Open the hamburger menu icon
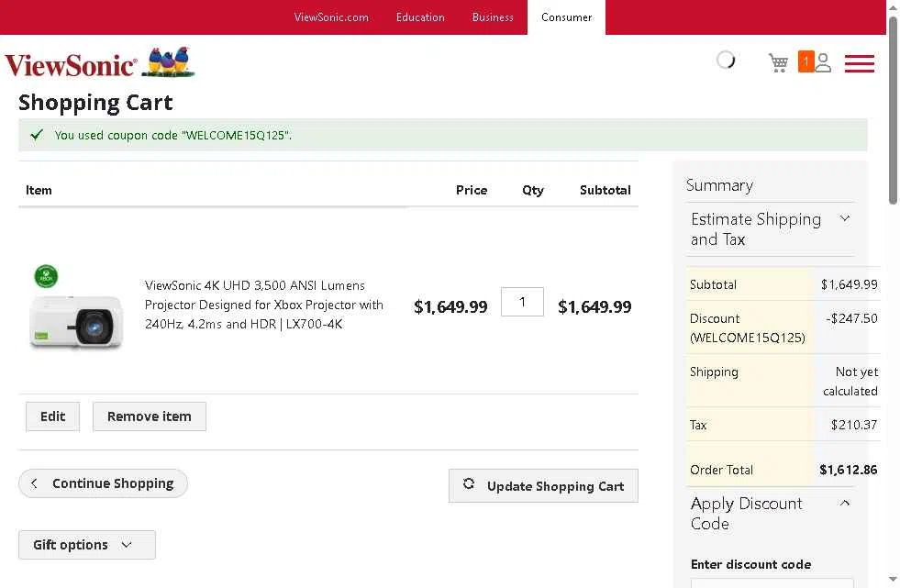The image size is (900, 588). pyautogui.click(x=860, y=63)
